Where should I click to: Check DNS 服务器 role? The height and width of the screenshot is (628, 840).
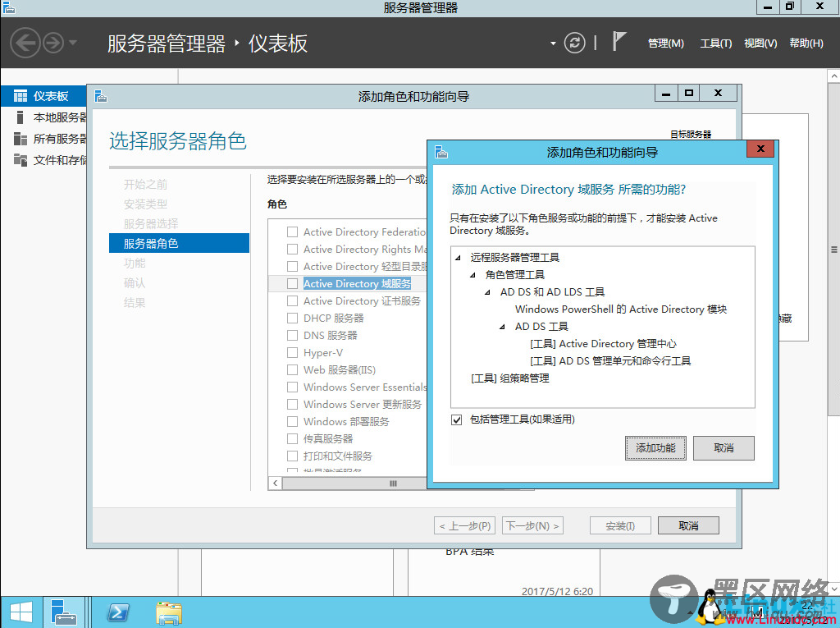(292, 335)
